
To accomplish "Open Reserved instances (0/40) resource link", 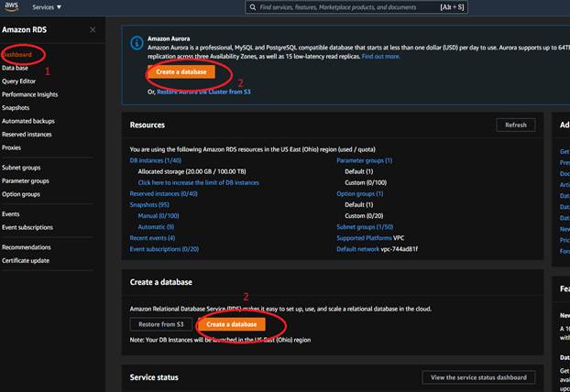I will [164, 194].
